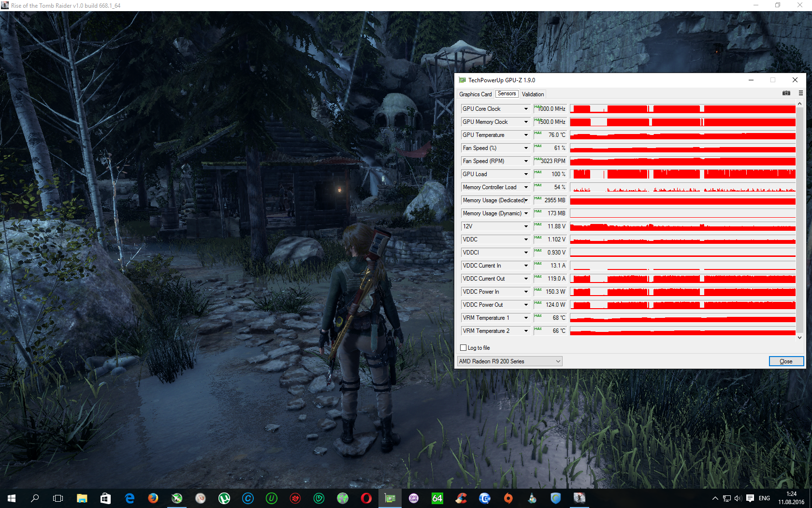812x508 pixels.
Task: Launch Opera browser from the taskbar
Action: pyautogui.click(x=366, y=498)
